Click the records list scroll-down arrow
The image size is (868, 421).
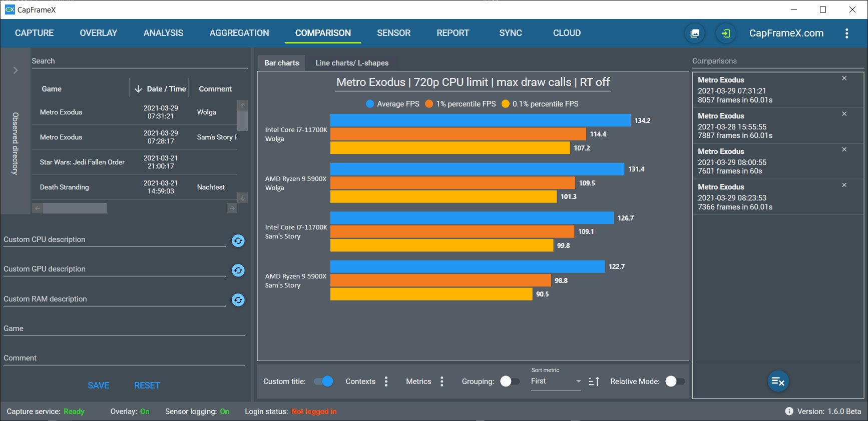click(x=243, y=197)
